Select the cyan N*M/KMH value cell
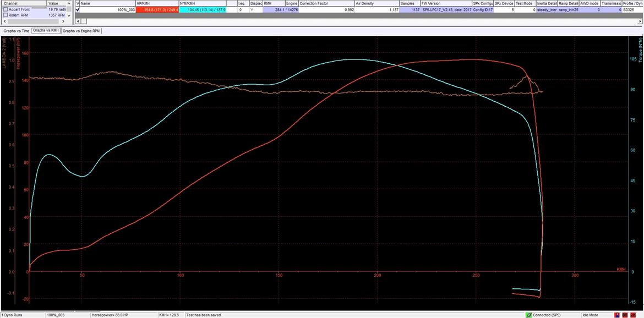 (202, 10)
